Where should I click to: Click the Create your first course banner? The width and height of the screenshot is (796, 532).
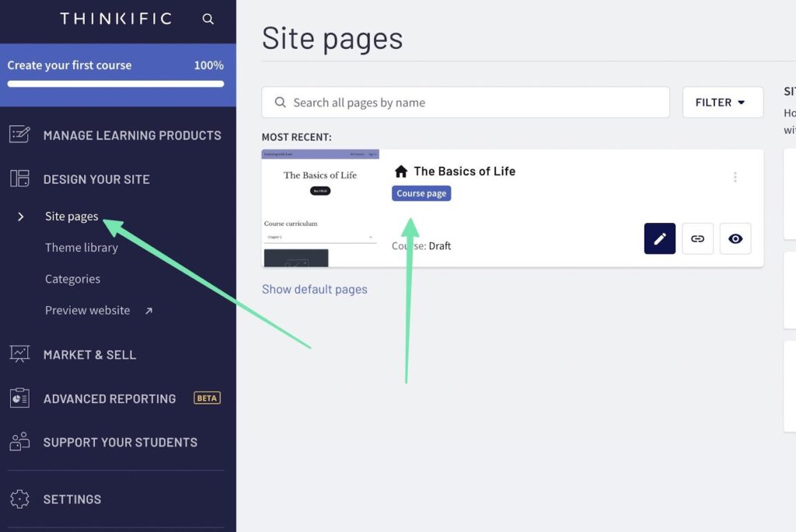click(118, 75)
